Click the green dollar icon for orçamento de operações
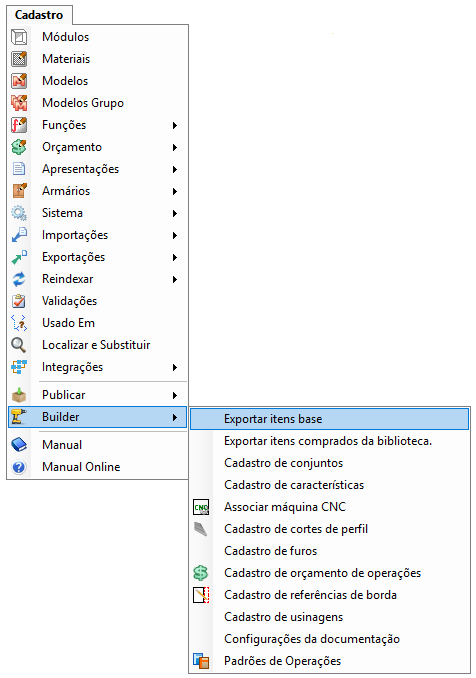Image resolution: width=476 pixels, height=678 pixels. (x=201, y=573)
